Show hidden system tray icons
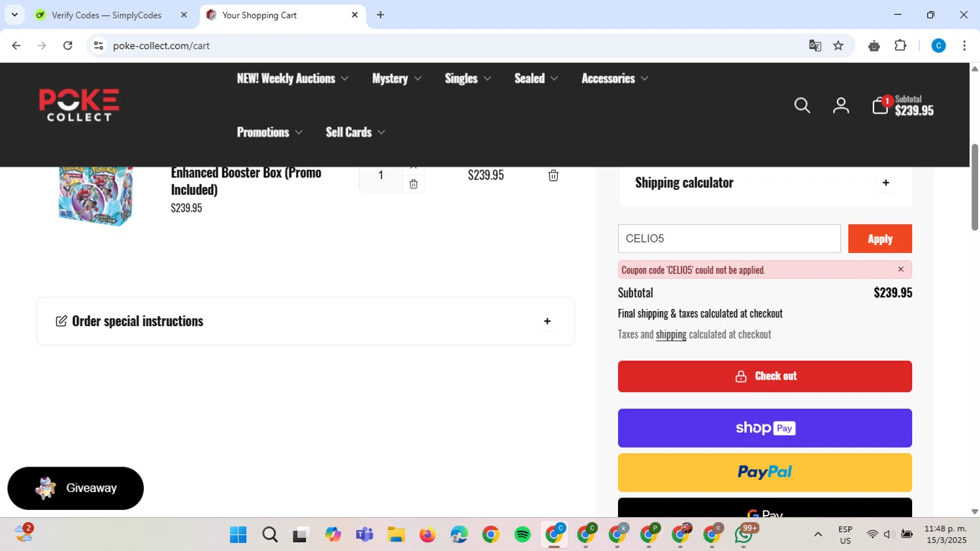The width and height of the screenshot is (980, 551). [818, 535]
